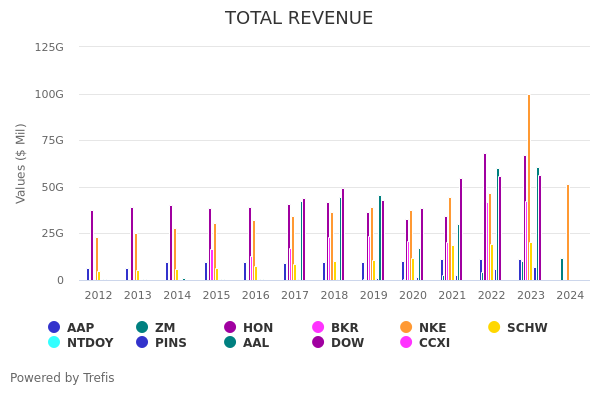Click the 125G y-axis tick label
600x400 pixels.
49,47
